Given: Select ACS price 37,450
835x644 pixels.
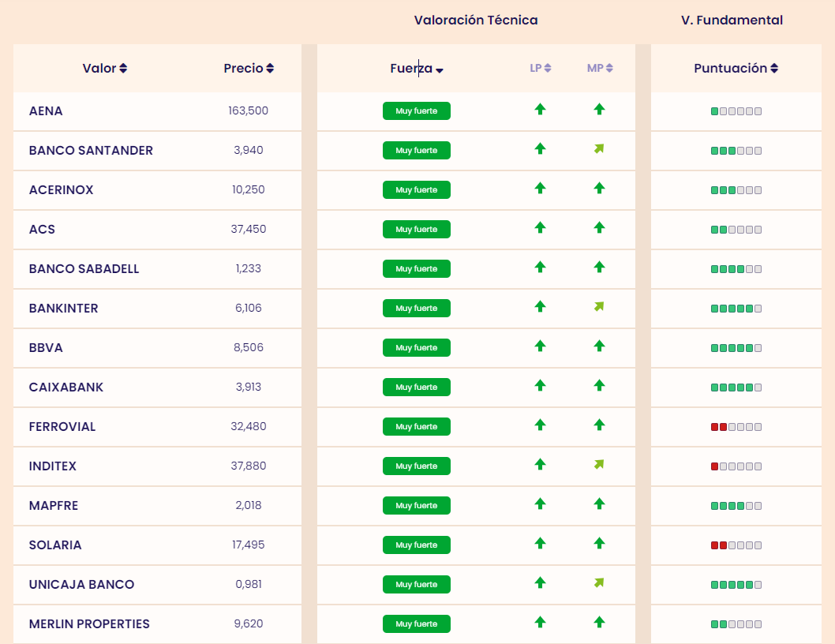Looking at the screenshot, I should (x=248, y=229).
